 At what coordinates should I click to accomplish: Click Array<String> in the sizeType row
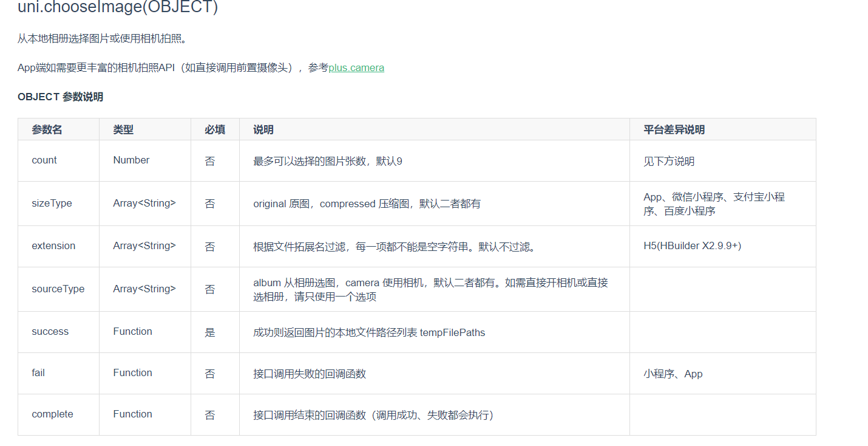pos(144,204)
